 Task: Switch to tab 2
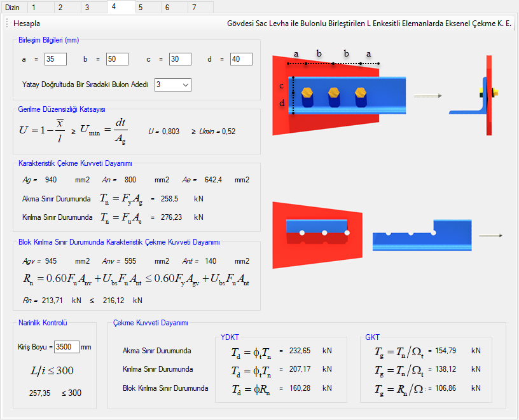pyautogui.click(x=67, y=7)
